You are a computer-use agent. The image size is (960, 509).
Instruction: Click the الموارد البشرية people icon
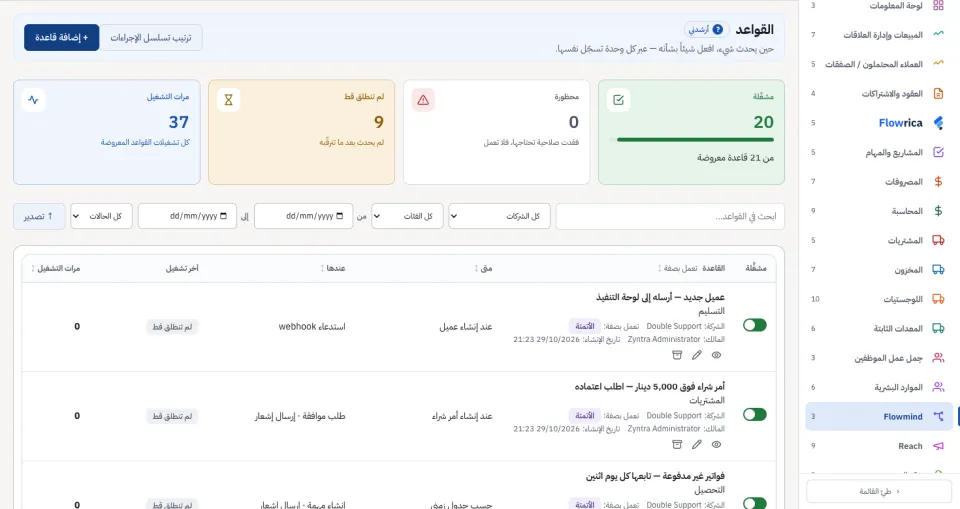[x=938, y=387]
